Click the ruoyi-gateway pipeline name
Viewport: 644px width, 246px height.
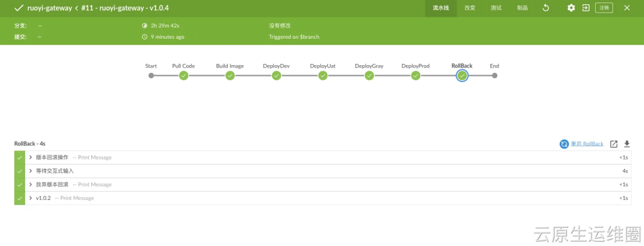(49, 8)
